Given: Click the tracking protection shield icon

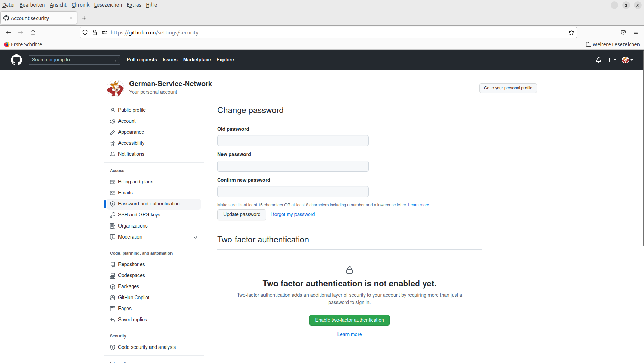Looking at the screenshot, I should pos(85,33).
